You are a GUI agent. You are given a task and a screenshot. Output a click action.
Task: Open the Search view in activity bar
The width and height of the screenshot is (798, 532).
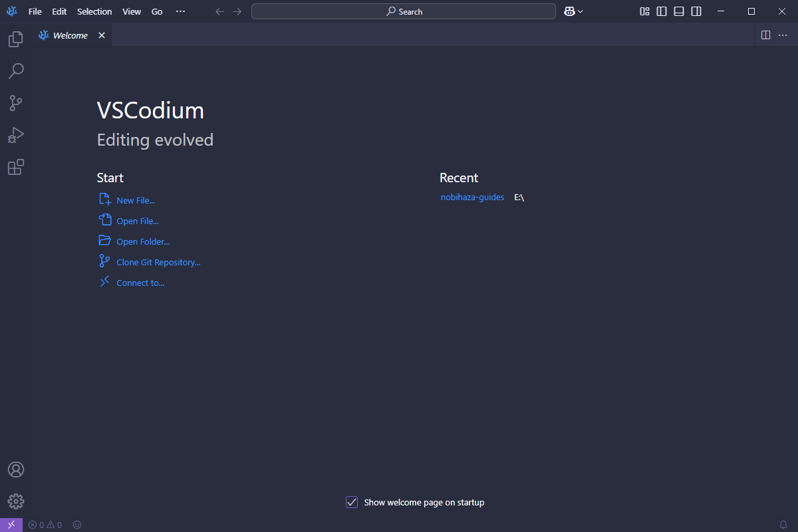coord(16,71)
